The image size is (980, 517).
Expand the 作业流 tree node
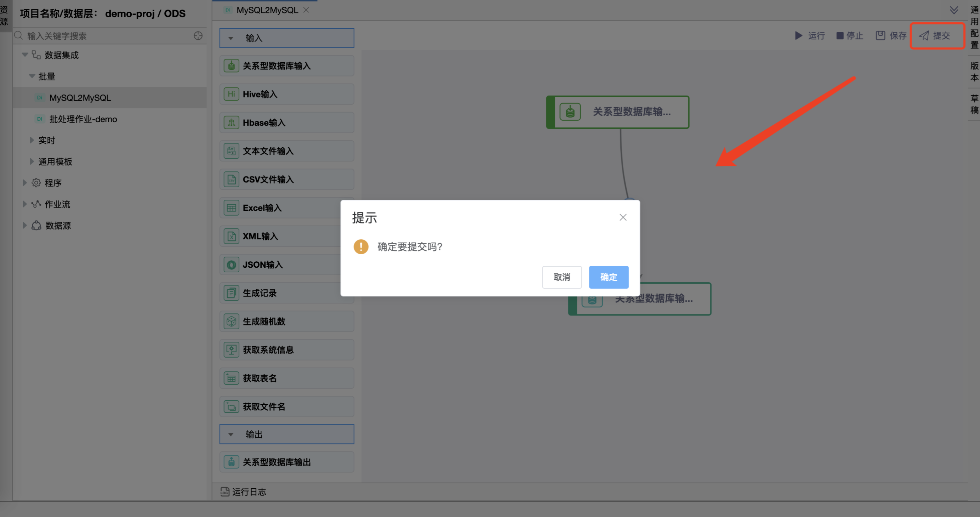[x=24, y=204]
